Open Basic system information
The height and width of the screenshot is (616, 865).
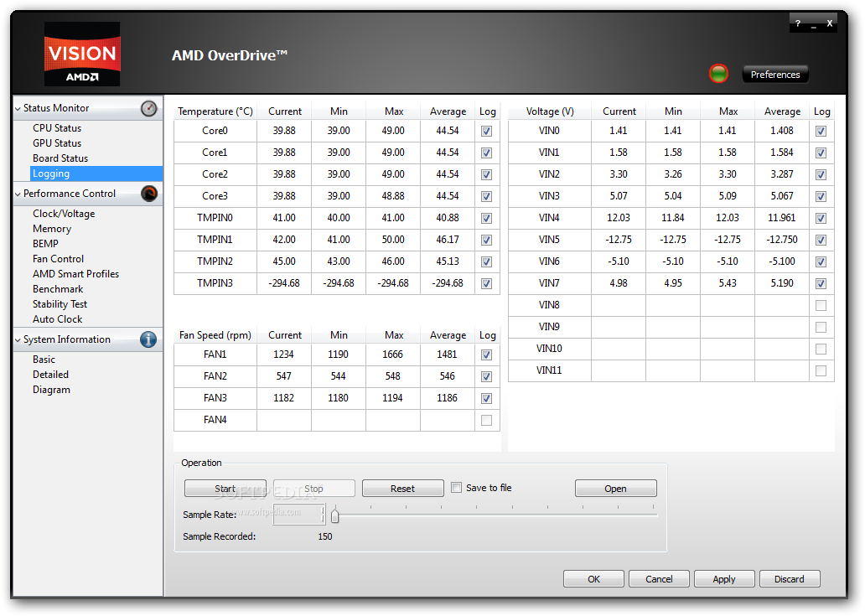[x=44, y=360]
